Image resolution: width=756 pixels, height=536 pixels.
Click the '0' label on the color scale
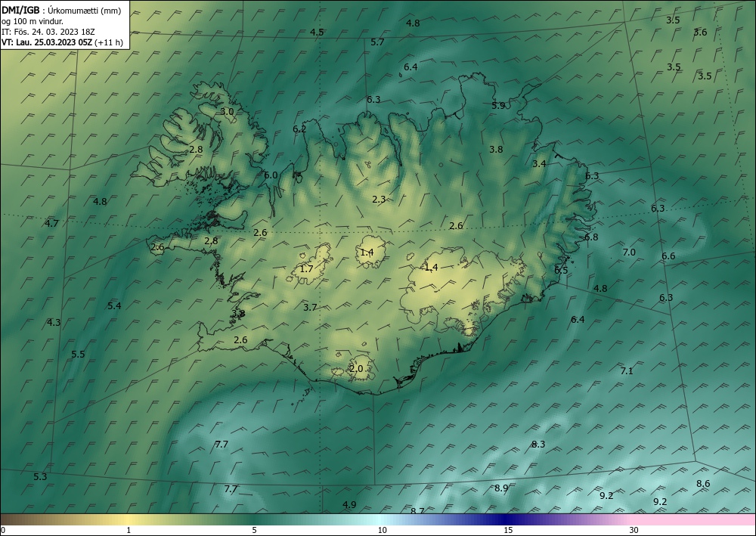coord(3,530)
